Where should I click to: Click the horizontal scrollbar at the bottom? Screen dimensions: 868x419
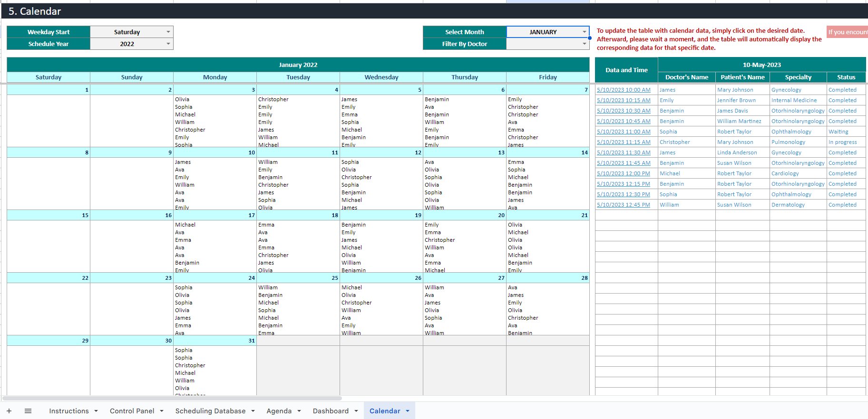172,398
